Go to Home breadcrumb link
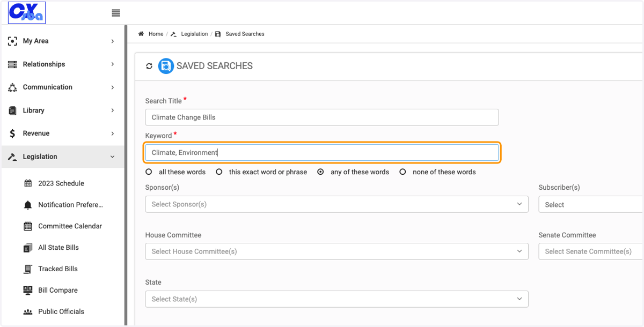Image resolution: width=644 pixels, height=327 pixels. pyautogui.click(x=156, y=34)
